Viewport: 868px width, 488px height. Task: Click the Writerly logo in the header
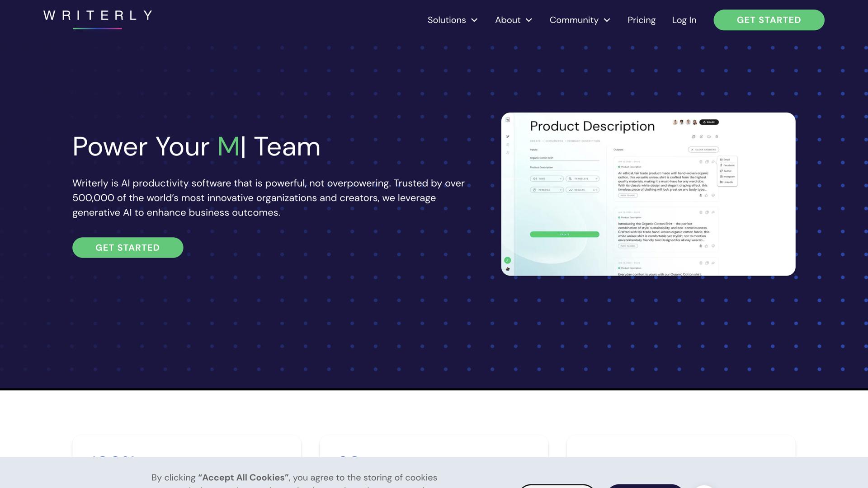(98, 16)
